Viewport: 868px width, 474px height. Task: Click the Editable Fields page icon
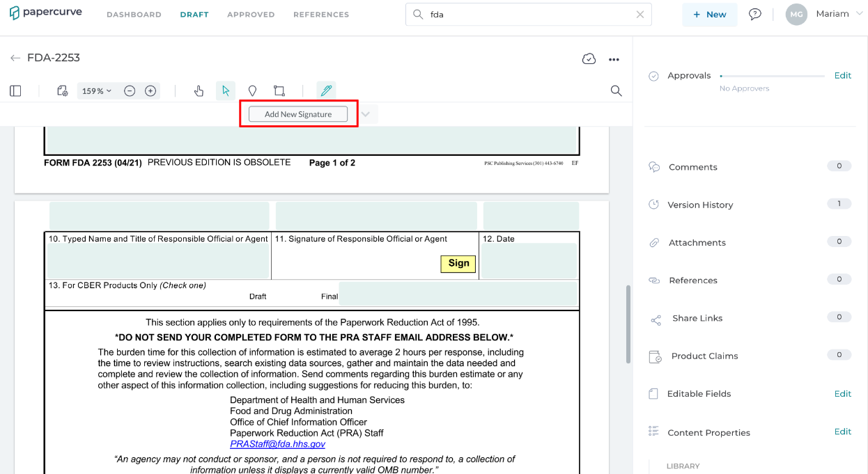click(653, 394)
